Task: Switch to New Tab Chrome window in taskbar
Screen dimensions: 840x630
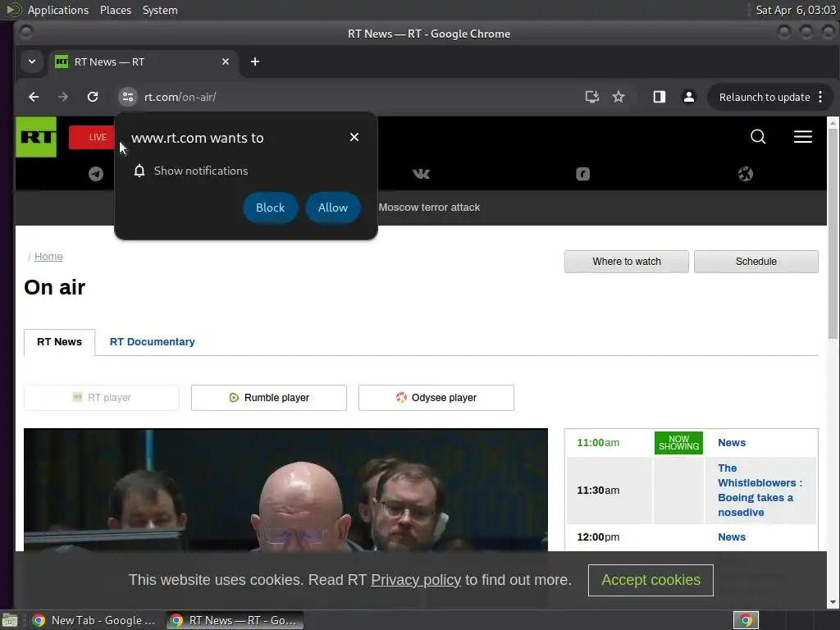Action: (94, 620)
